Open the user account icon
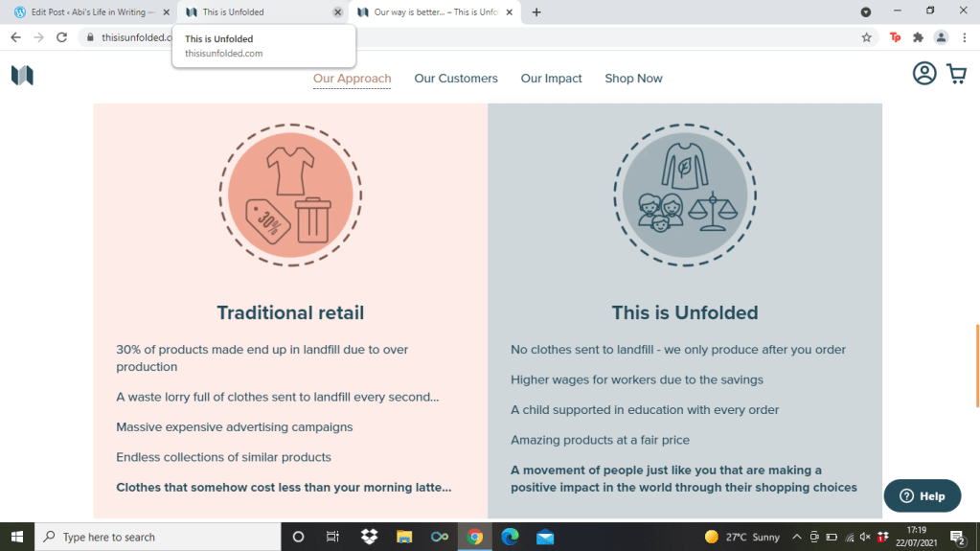Image resolution: width=980 pixels, height=551 pixels. pos(923,74)
